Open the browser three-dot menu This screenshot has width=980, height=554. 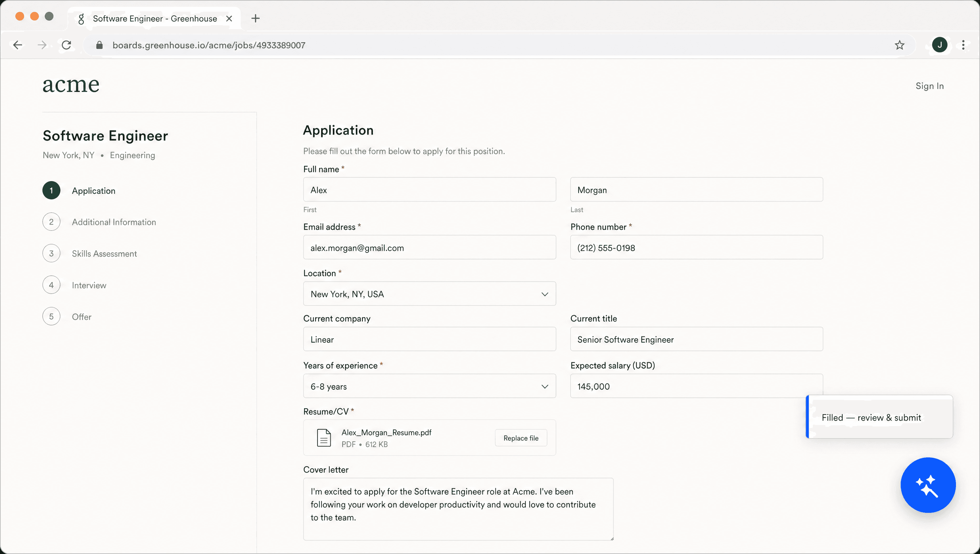963,45
